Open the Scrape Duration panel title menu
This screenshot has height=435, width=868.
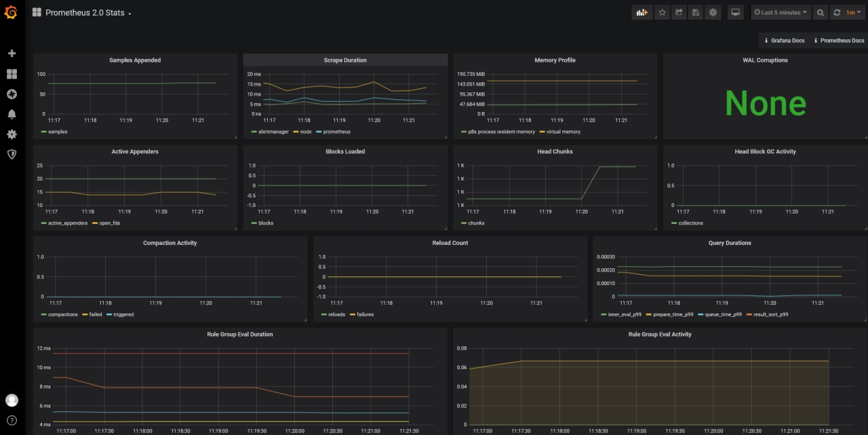[x=345, y=60]
